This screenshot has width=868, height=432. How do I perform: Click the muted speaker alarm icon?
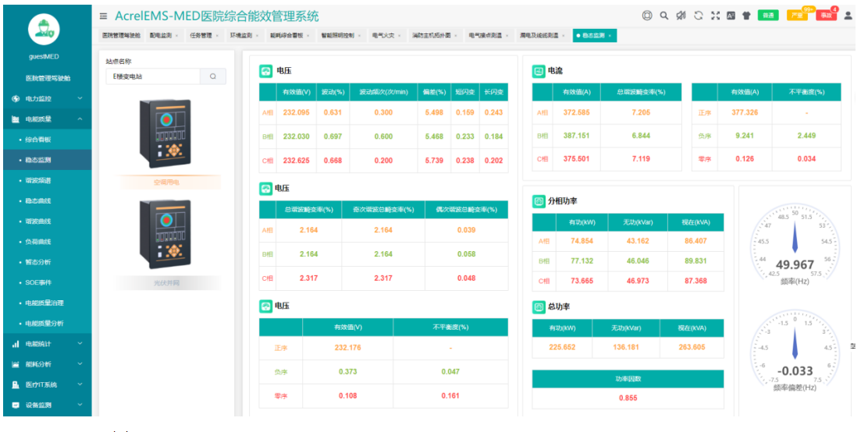click(x=681, y=16)
